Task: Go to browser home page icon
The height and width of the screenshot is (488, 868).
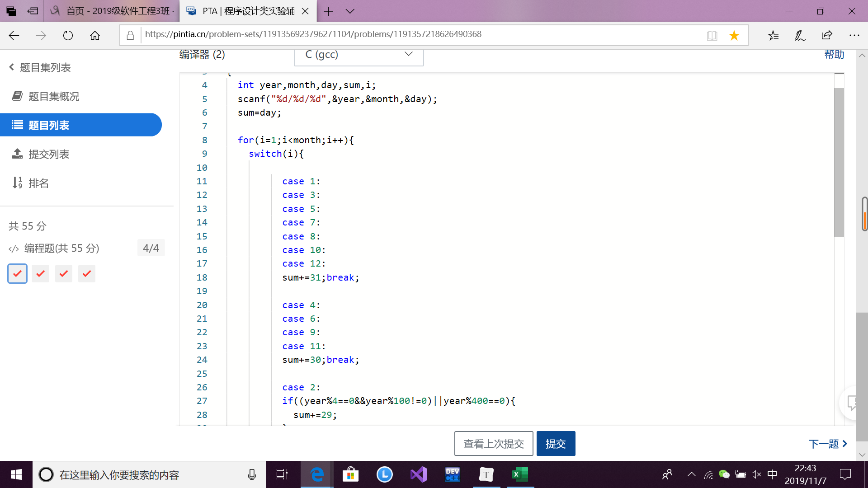Action: point(95,35)
